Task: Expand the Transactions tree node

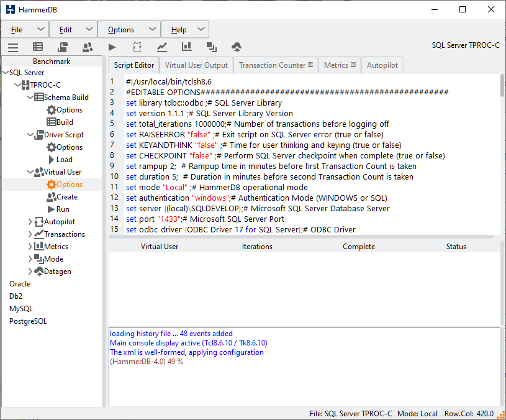Action: [30, 234]
